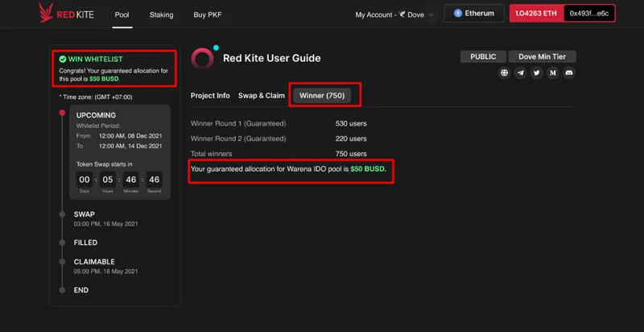The width and height of the screenshot is (644, 332).
Task: Click the countdown minutes value 46
Action: [x=131, y=180]
